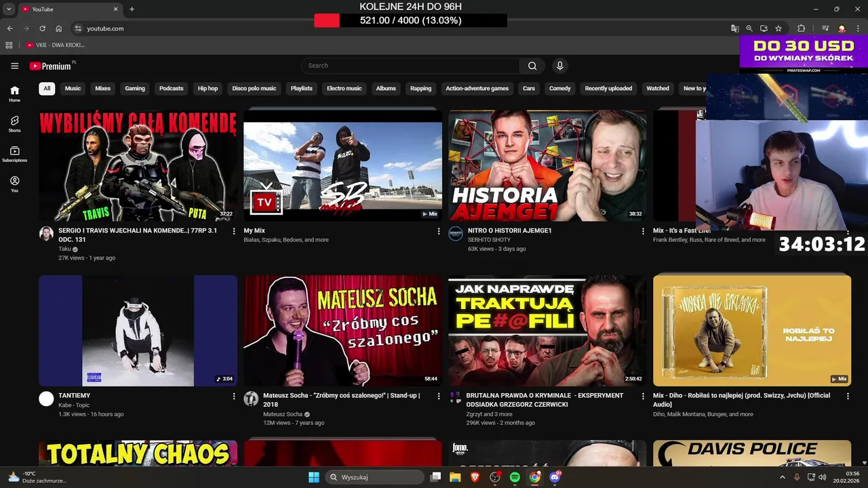Go back with the browser back arrow
The image size is (868, 488).
[x=9, y=28]
